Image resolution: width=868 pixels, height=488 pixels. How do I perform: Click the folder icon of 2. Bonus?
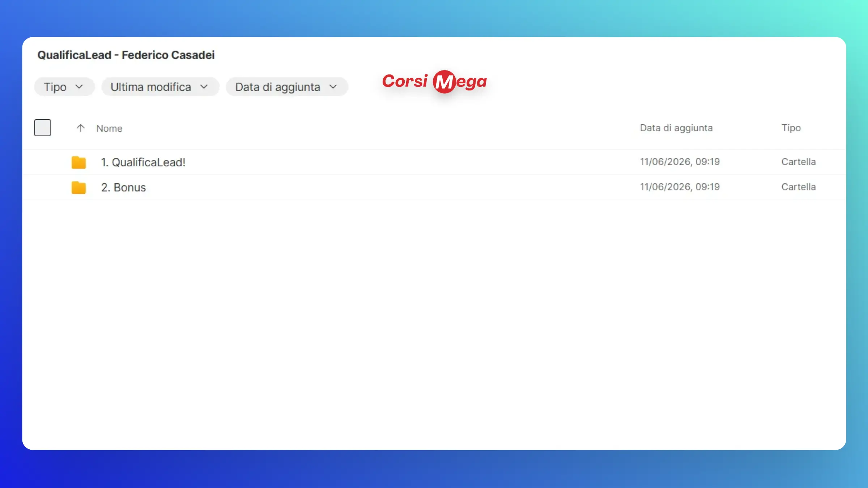[x=78, y=187]
